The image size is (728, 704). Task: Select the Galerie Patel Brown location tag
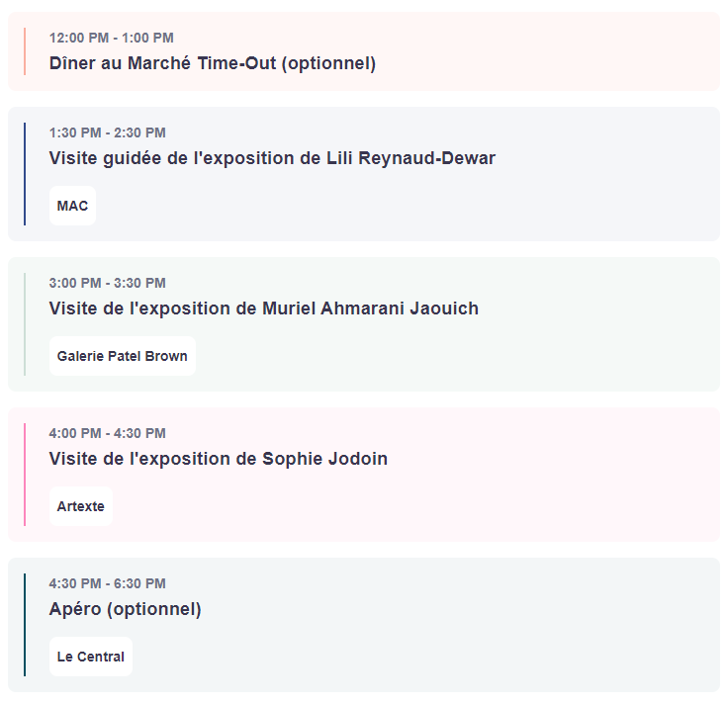click(x=123, y=356)
